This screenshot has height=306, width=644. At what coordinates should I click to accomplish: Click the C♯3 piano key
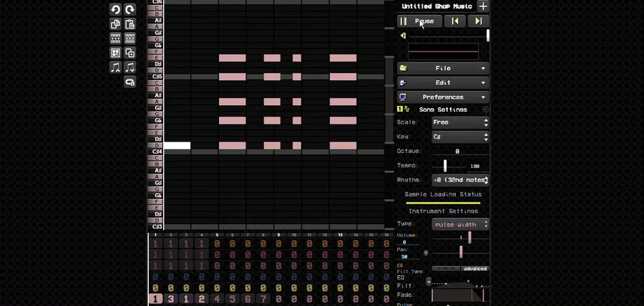tap(156, 227)
